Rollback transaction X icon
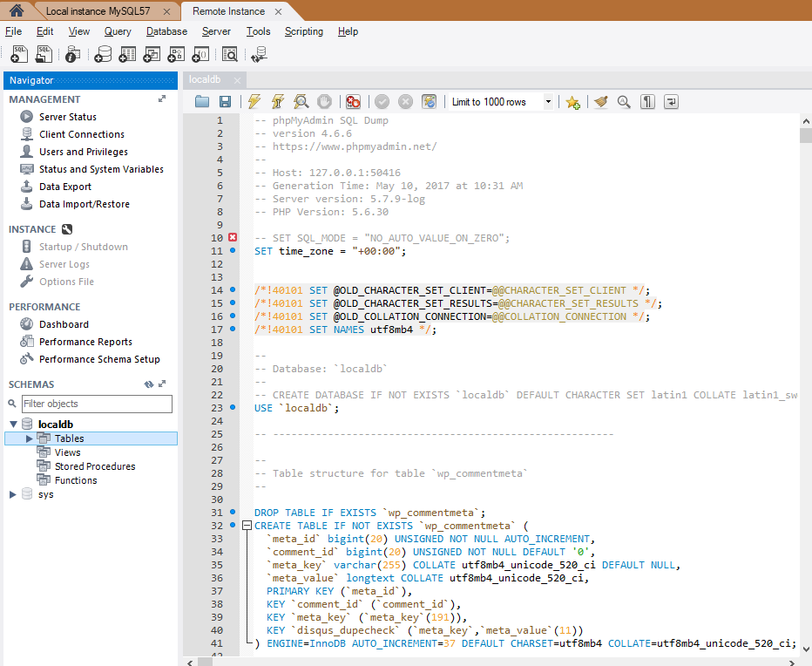 coord(405,102)
